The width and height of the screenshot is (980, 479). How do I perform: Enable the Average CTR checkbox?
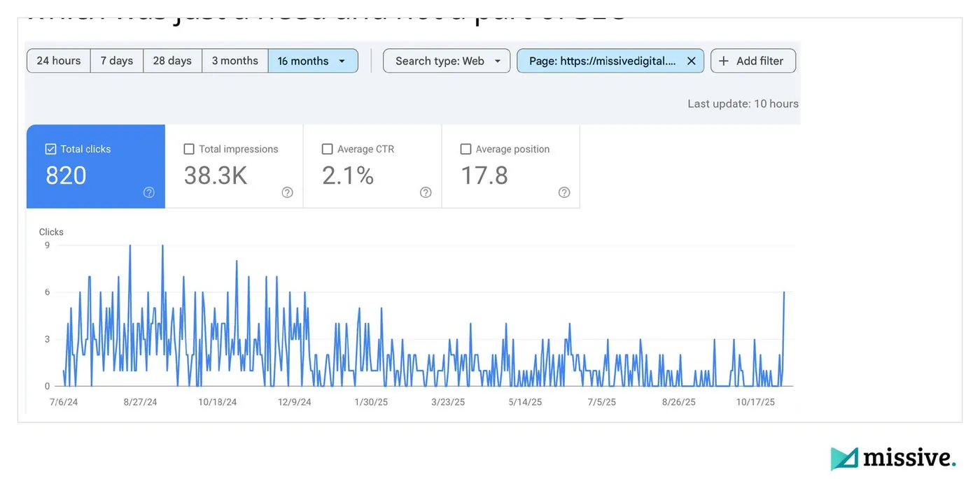coord(327,149)
